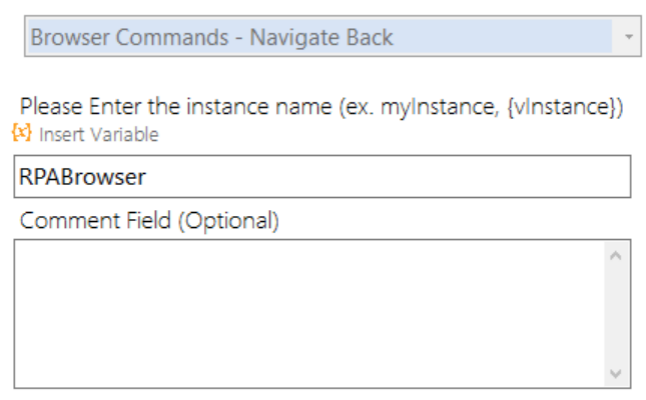The width and height of the screenshot is (646, 400).
Task: Click the Navigate Back text in the dropdown
Action: pyautogui.click(x=321, y=37)
